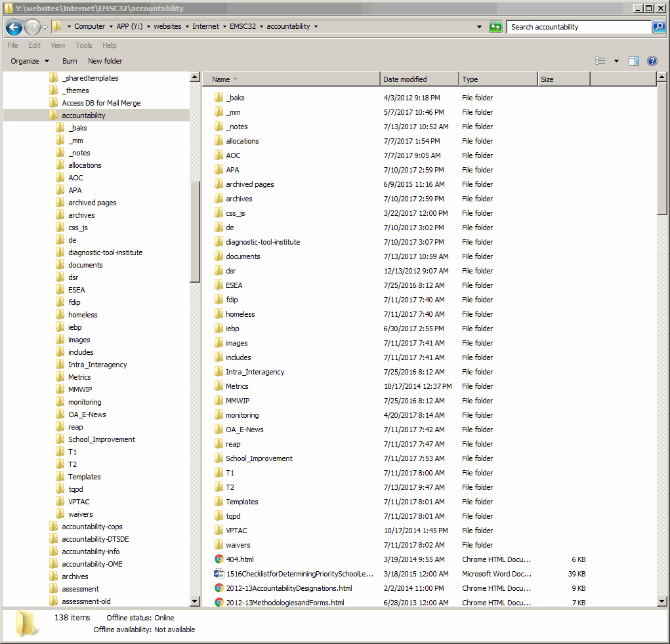
Task: Select School_Improvement folder in navigation tree
Action: click(x=101, y=439)
